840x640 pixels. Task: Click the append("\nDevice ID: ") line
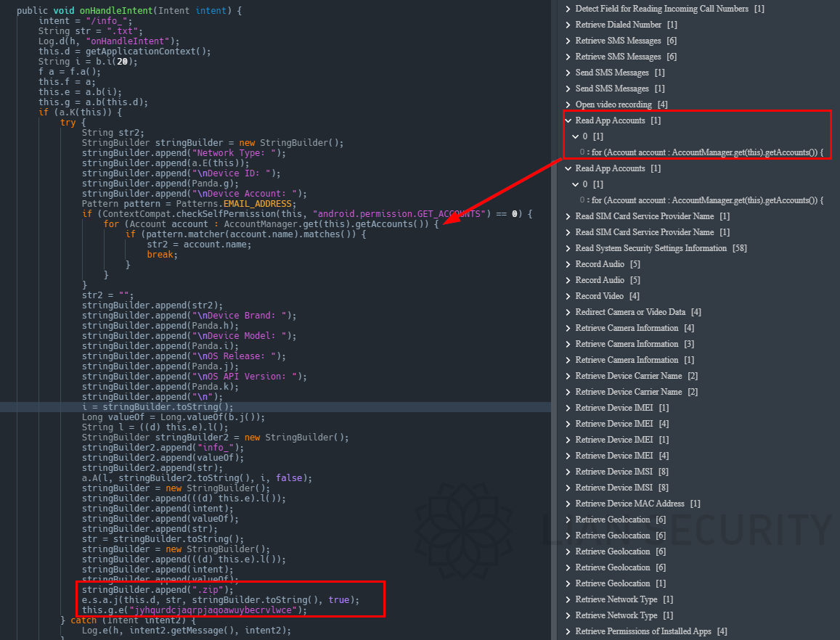tap(181, 173)
